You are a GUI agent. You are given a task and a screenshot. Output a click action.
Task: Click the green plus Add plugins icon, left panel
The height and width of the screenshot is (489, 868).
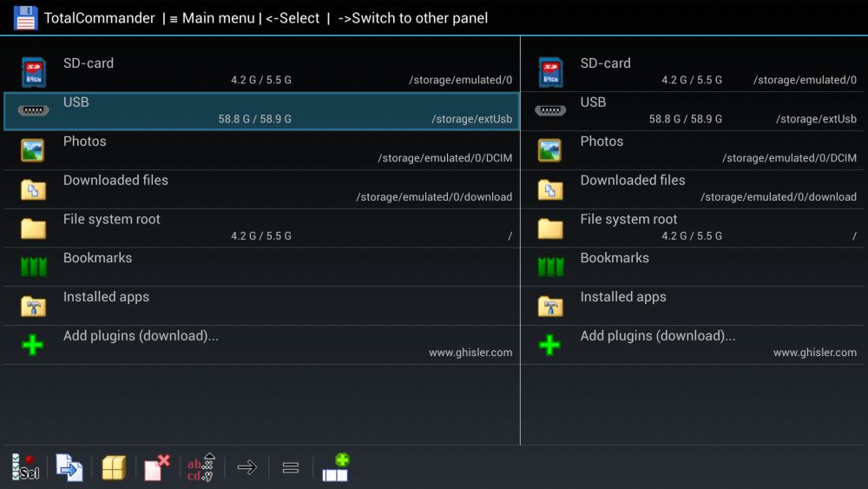33,345
